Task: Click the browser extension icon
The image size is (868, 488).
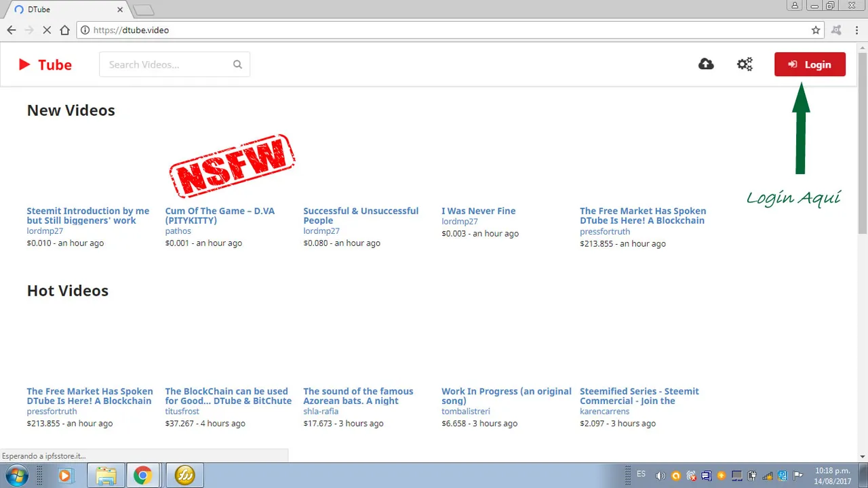Action: [x=837, y=30]
